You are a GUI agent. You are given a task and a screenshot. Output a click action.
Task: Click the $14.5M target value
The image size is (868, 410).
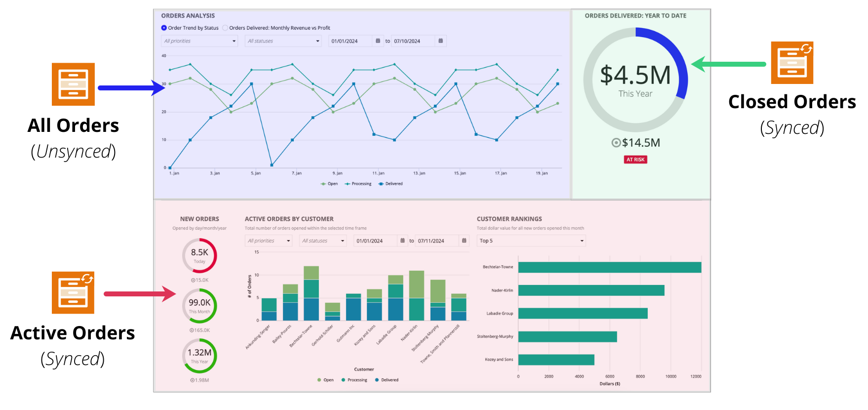pos(641,143)
